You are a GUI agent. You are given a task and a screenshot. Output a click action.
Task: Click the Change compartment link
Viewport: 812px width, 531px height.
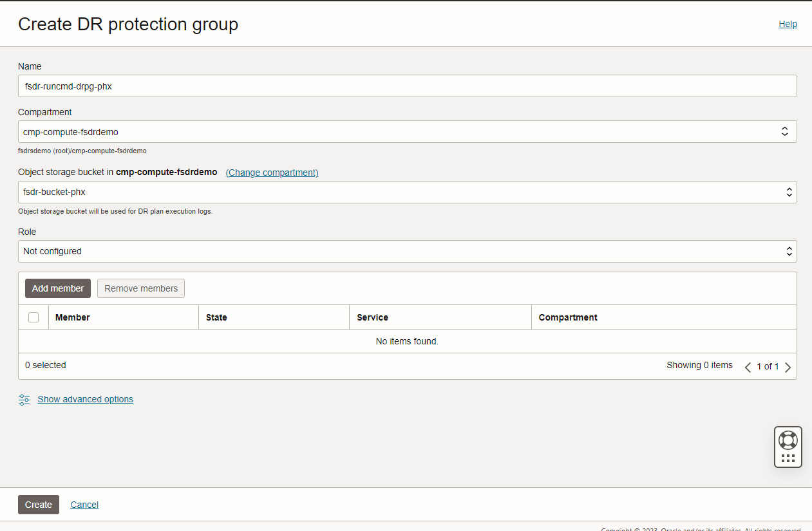coord(272,172)
